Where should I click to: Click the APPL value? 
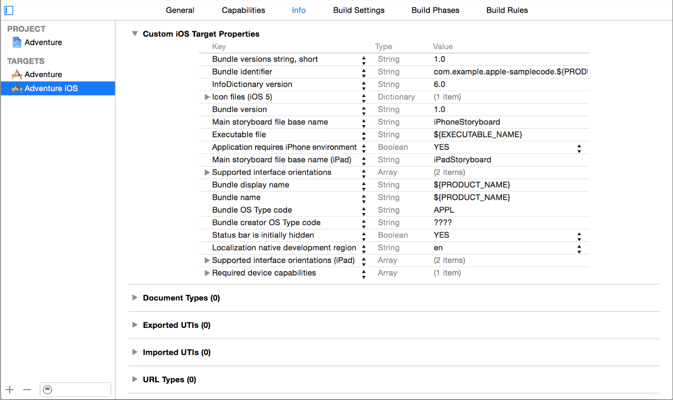443,210
